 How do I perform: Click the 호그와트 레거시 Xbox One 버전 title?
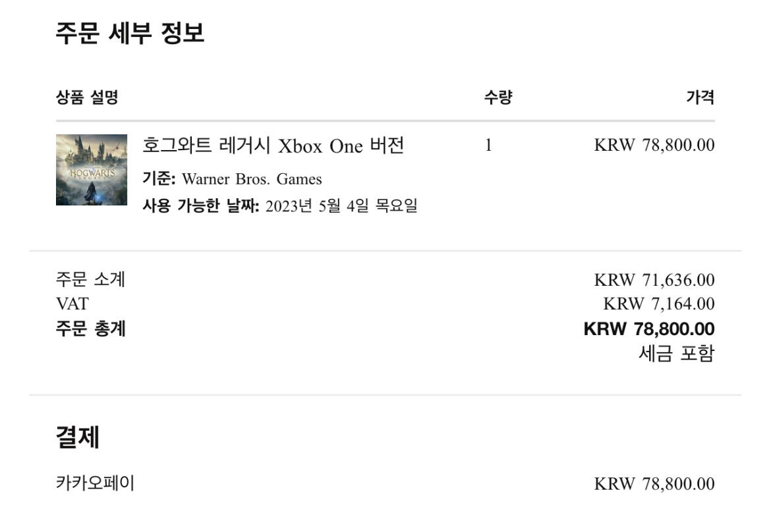pos(273,146)
